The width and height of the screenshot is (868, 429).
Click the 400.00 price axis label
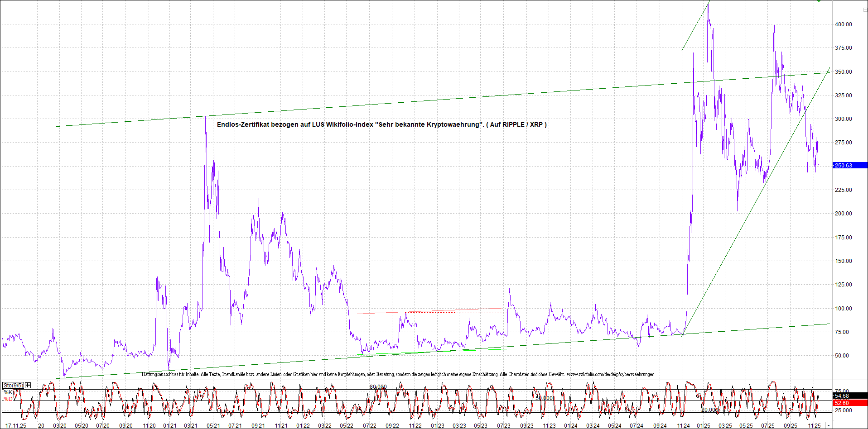843,24
